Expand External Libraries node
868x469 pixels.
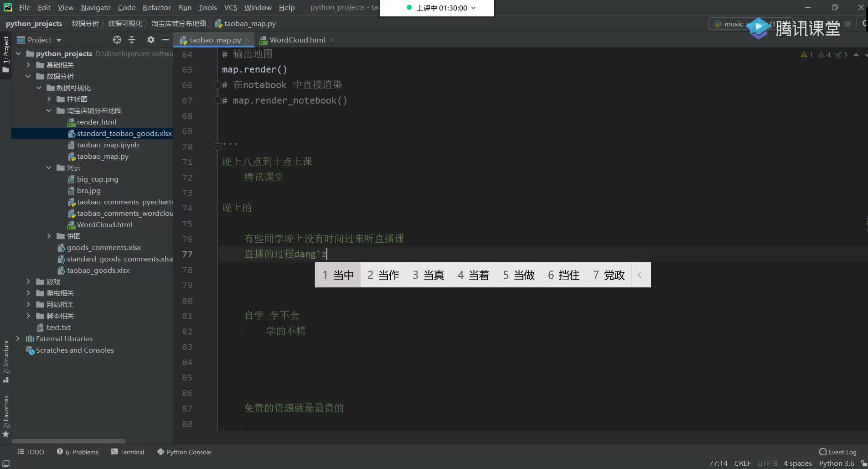[18, 339]
